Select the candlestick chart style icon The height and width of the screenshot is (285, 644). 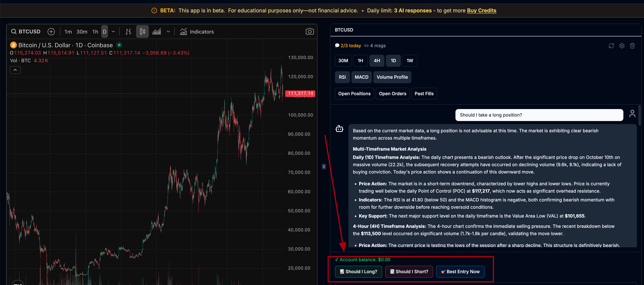coord(142,31)
